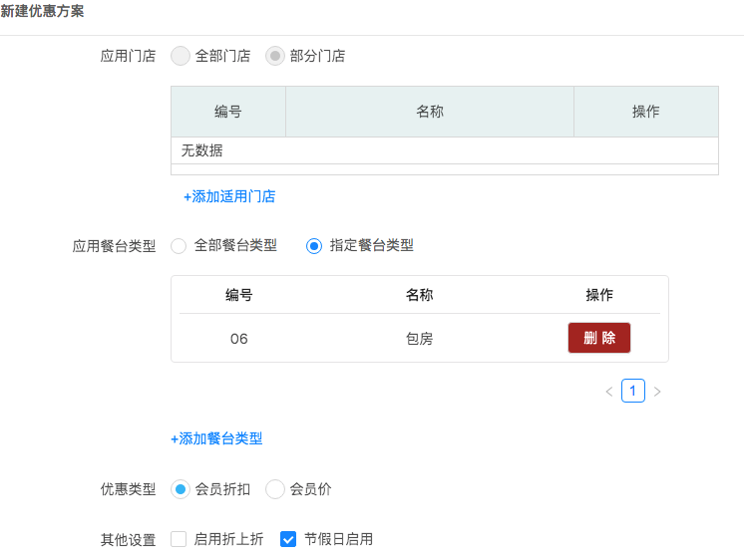Select 会员价 as discount type
Image resolution: width=744 pixels, height=560 pixels.
pyautogui.click(x=275, y=489)
